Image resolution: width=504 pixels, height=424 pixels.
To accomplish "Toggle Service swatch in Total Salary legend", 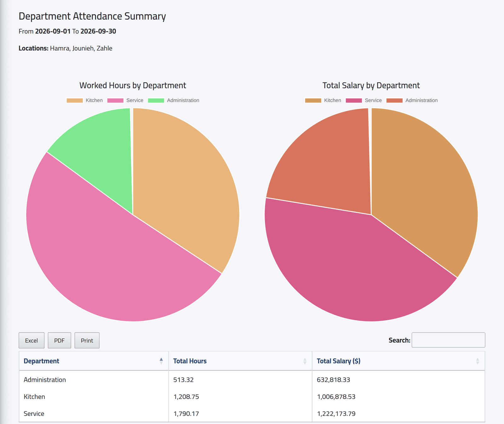I will tap(354, 100).
